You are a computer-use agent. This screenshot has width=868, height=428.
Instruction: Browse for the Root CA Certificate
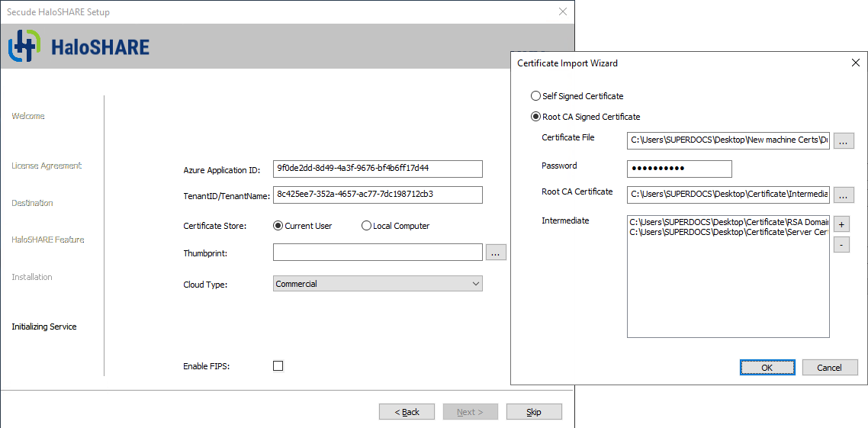click(x=843, y=195)
